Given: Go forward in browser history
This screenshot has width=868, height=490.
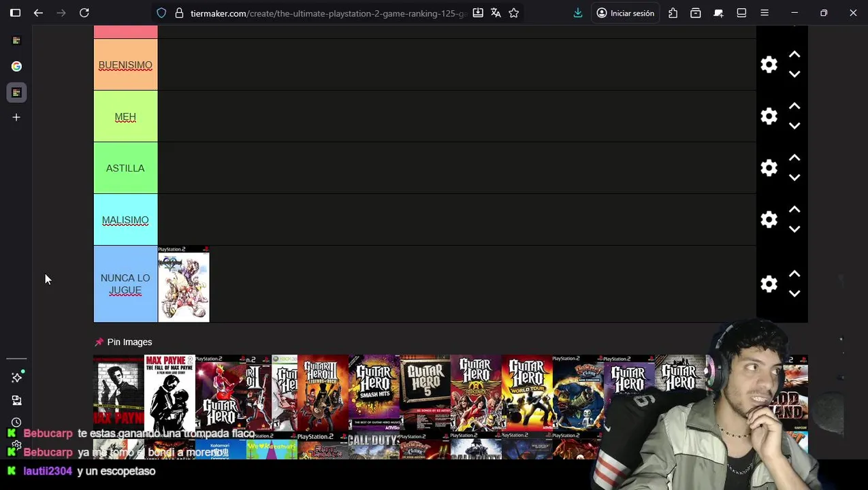Looking at the screenshot, I should (61, 13).
